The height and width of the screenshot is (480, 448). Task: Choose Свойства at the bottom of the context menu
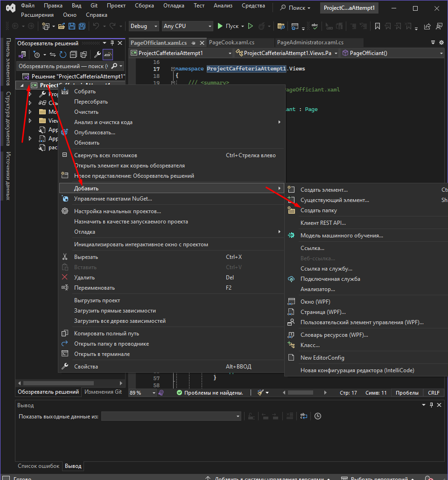coord(86,367)
